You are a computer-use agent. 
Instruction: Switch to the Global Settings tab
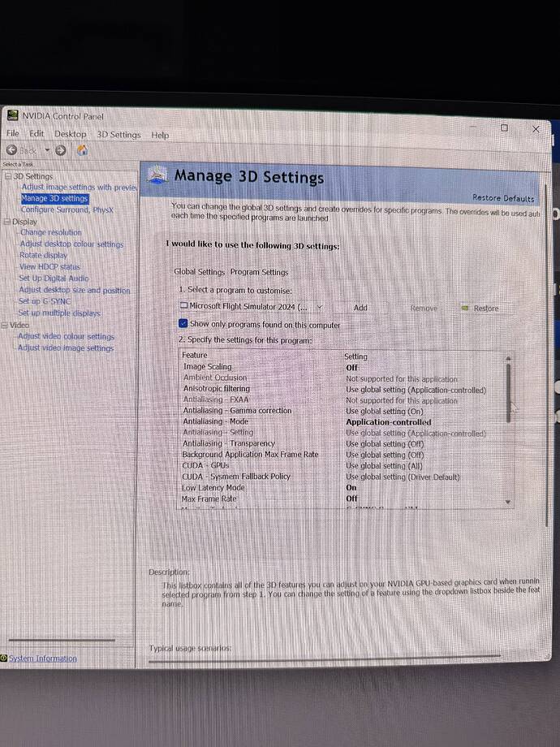coord(199,271)
